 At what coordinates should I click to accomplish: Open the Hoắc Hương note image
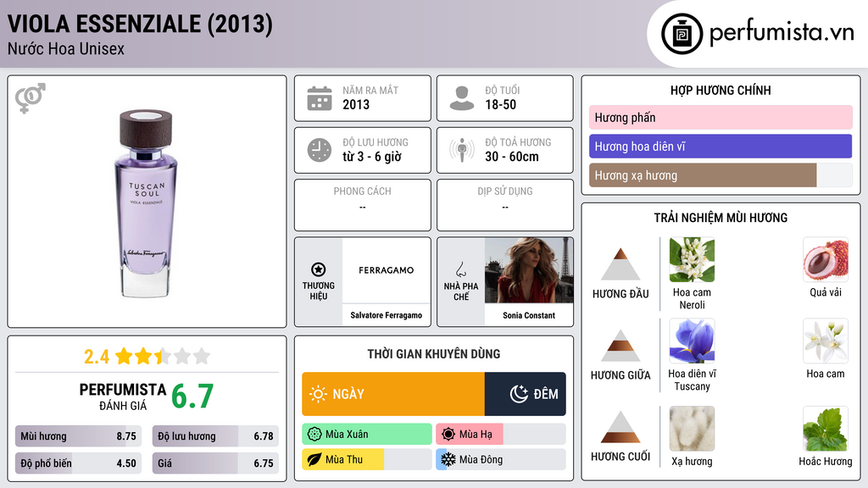click(x=826, y=429)
